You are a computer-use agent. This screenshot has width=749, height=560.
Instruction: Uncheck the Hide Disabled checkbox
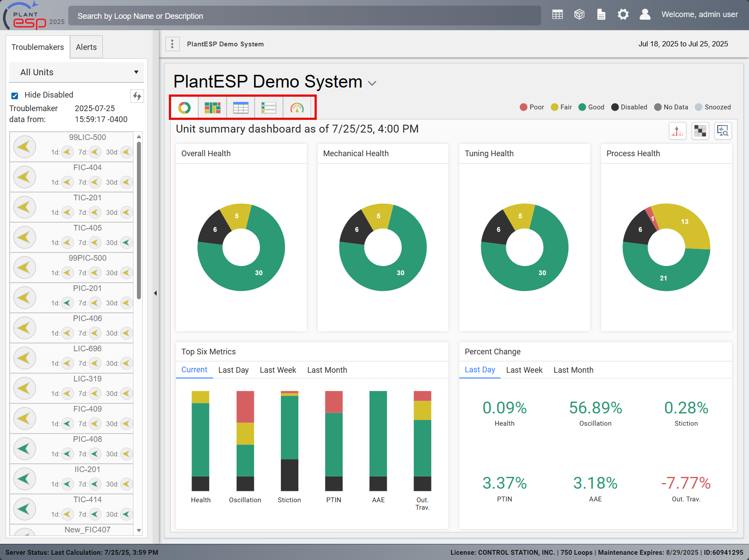point(15,95)
